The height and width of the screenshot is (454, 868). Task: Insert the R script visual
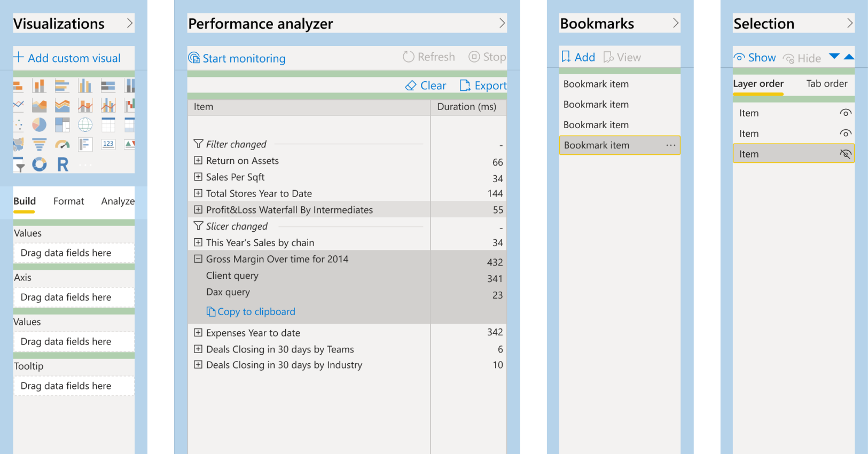(x=62, y=165)
